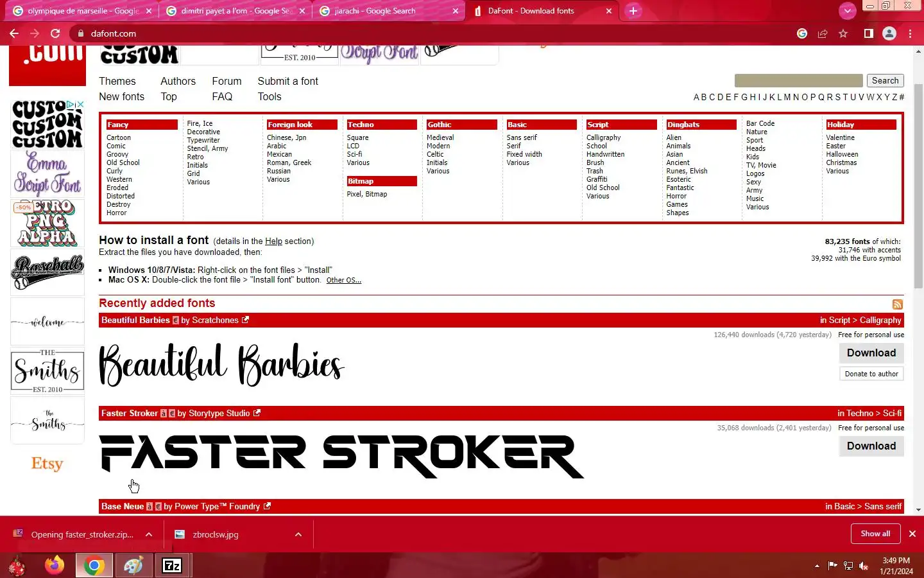Click the Beautiful Barbies font preview
The image size is (924, 578).
click(x=221, y=364)
